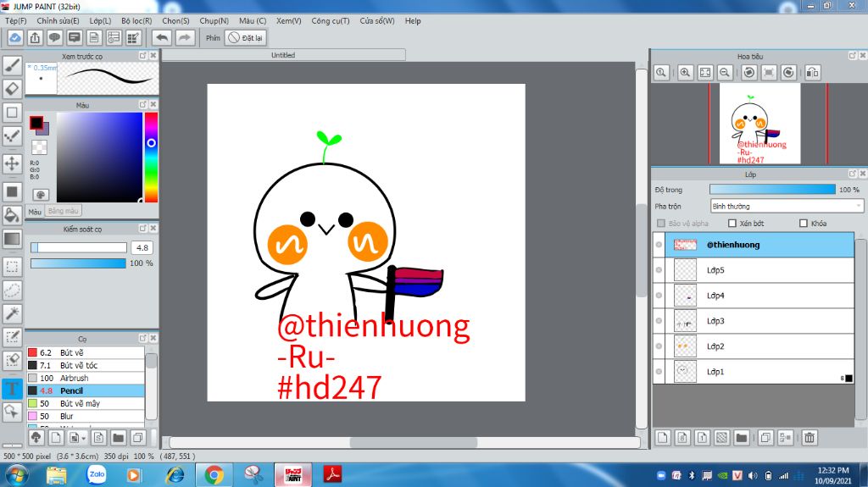Zoom out on the navigator
This screenshot has height=487, width=868.
pyautogui.click(x=724, y=73)
